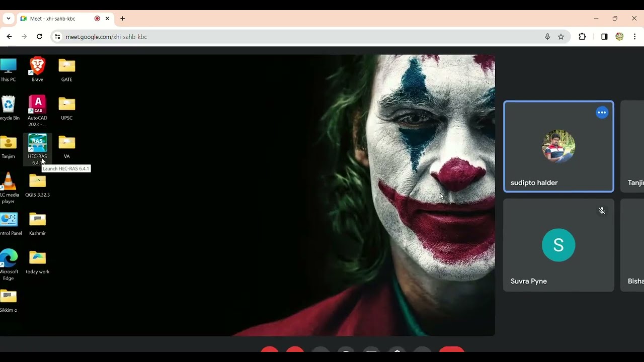Reload the Meet page
The height and width of the screenshot is (362, 644).
(39, 37)
